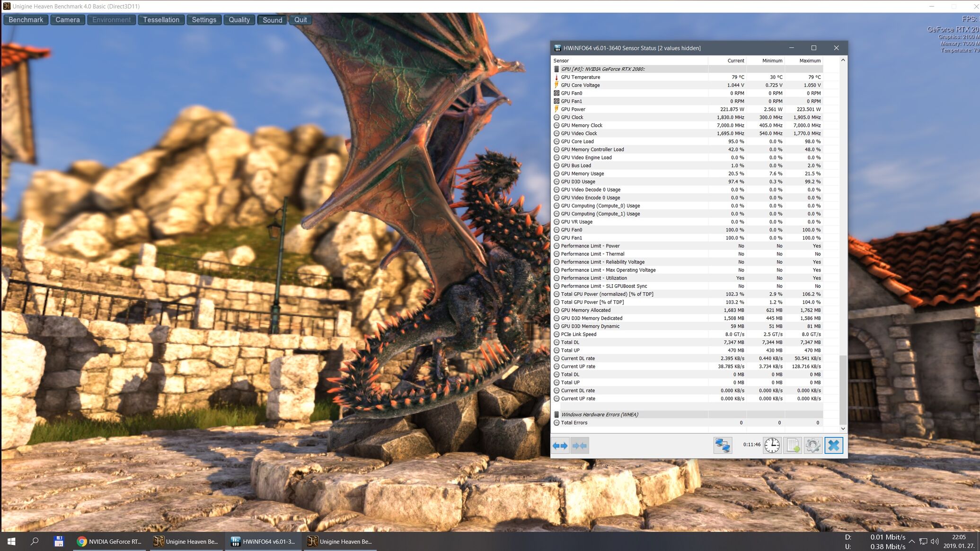Viewport: 980px width, 551px height.
Task: Open Windows taskbar search
Action: pyautogui.click(x=35, y=542)
